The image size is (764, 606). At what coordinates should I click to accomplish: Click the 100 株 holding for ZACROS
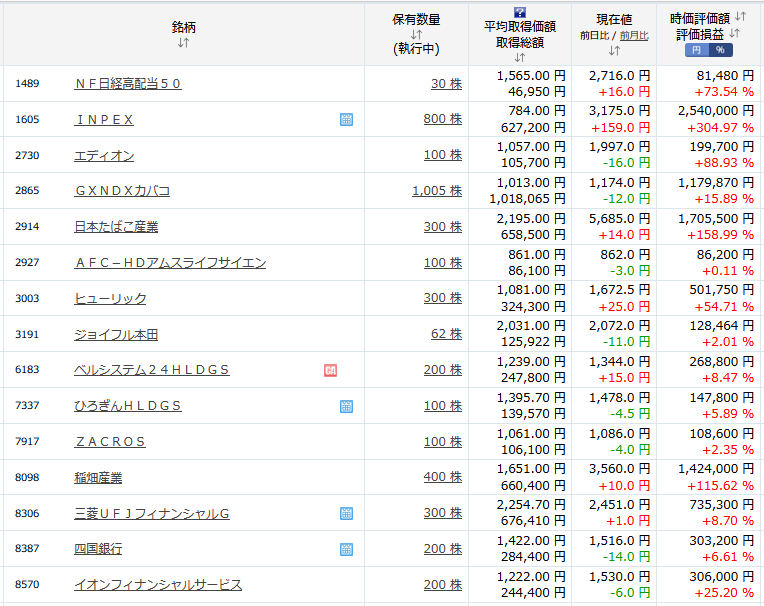click(442, 442)
